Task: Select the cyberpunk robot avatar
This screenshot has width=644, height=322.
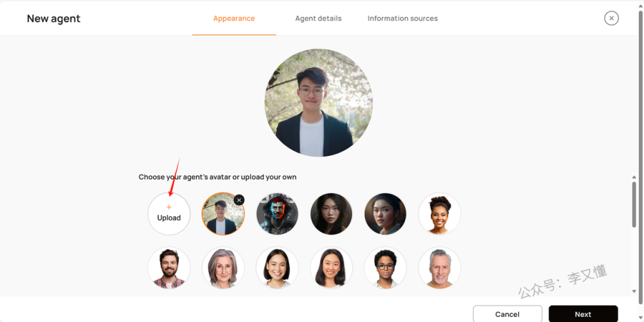Action: (277, 214)
